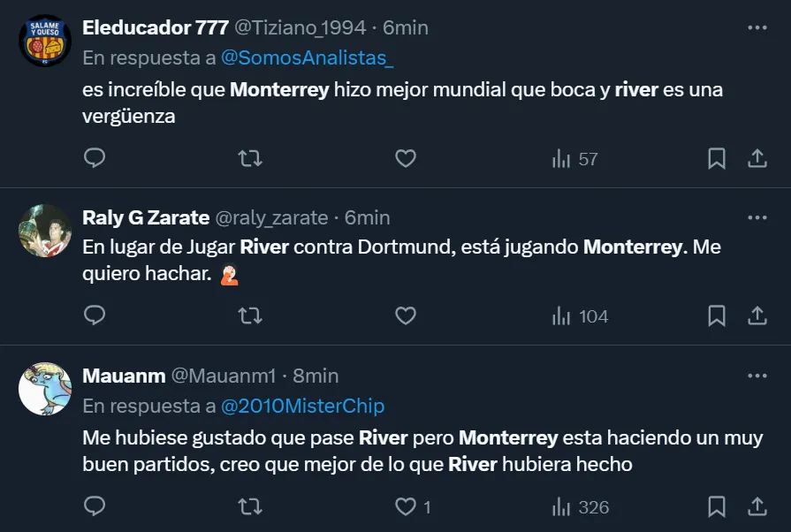Open the @2010MisterChip profile link

302,406
